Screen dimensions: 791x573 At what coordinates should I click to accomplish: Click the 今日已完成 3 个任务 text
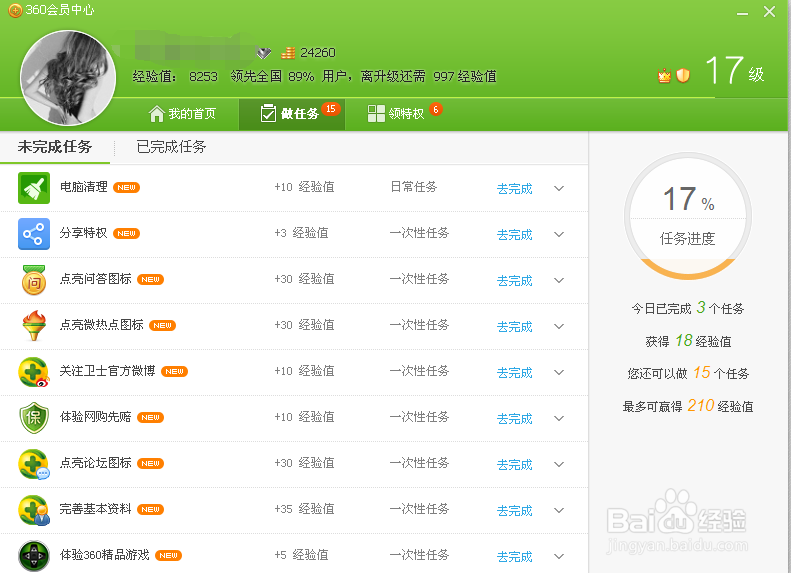tap(688, 308)
